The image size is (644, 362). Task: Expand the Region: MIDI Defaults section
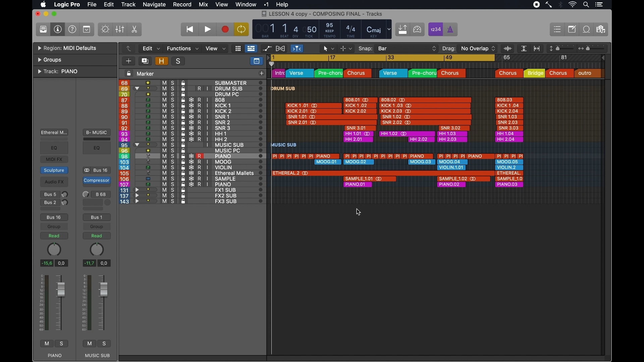[40, 48]
